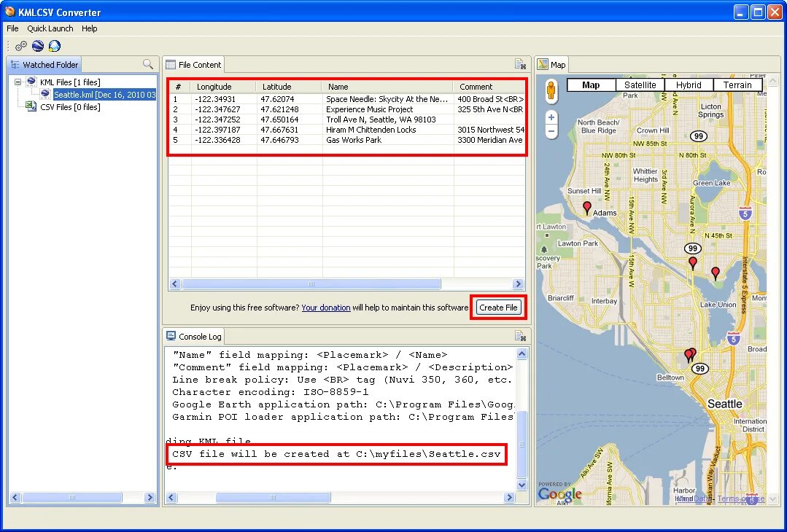Select the Space Needle row
The width and height of the screenshot is (787, 532).
coord(347,99)
